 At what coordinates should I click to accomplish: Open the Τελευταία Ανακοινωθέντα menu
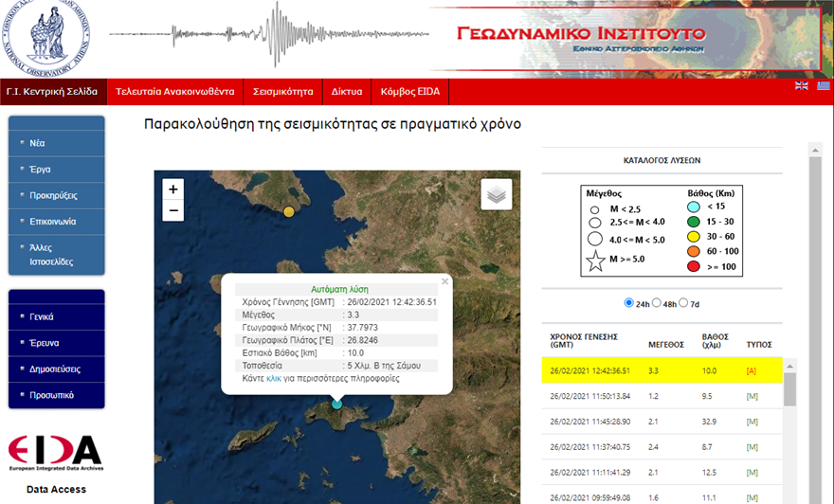175,92
